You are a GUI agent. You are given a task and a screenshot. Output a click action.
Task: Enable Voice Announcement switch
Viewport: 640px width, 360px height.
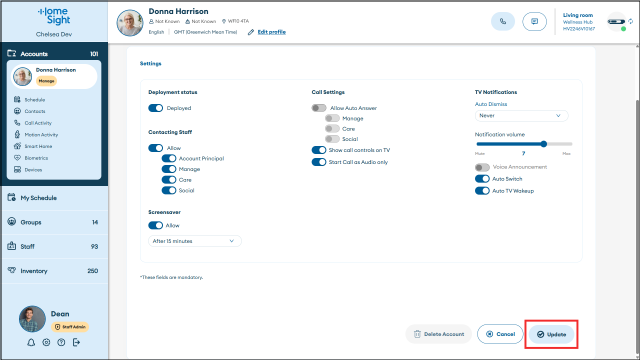482,167
